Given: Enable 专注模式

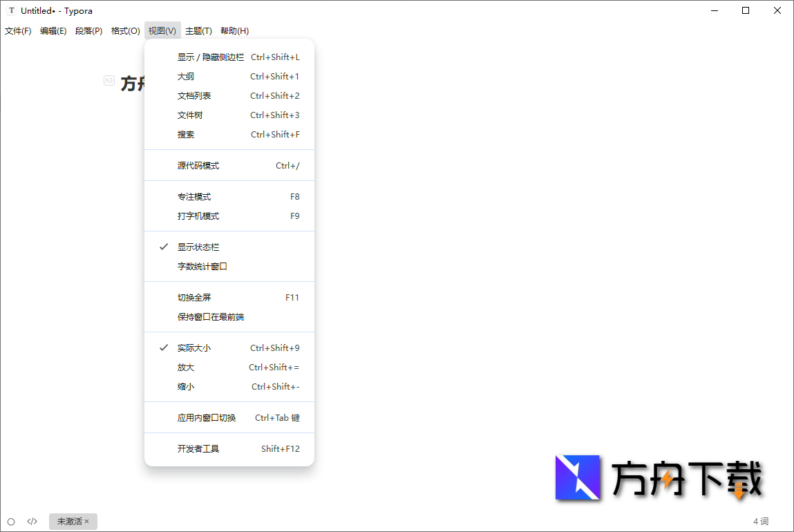Looking at the screenshot, I should tap(195, 196).
